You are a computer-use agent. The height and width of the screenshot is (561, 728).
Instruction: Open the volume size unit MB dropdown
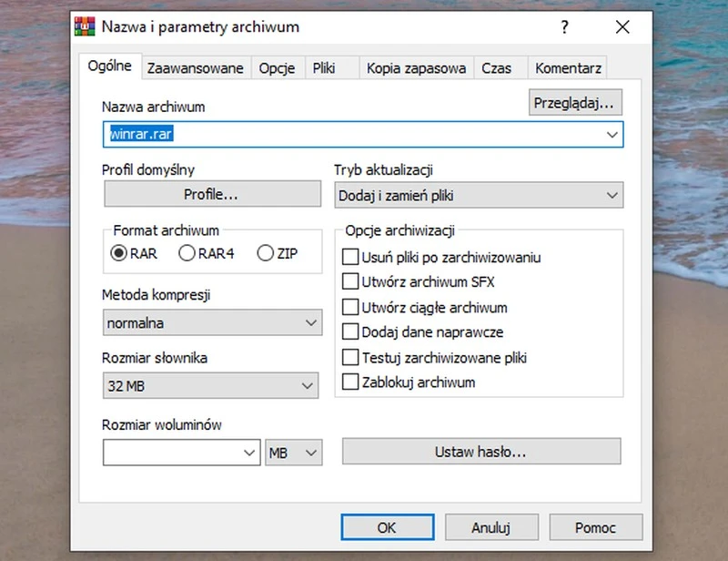[x=293, y=452]
